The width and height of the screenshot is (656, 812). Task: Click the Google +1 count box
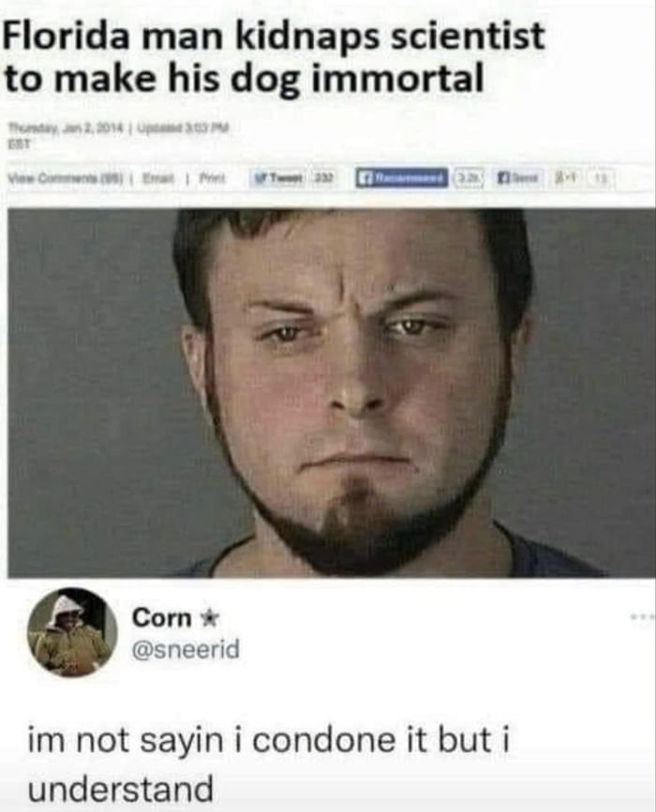point(603,178)
